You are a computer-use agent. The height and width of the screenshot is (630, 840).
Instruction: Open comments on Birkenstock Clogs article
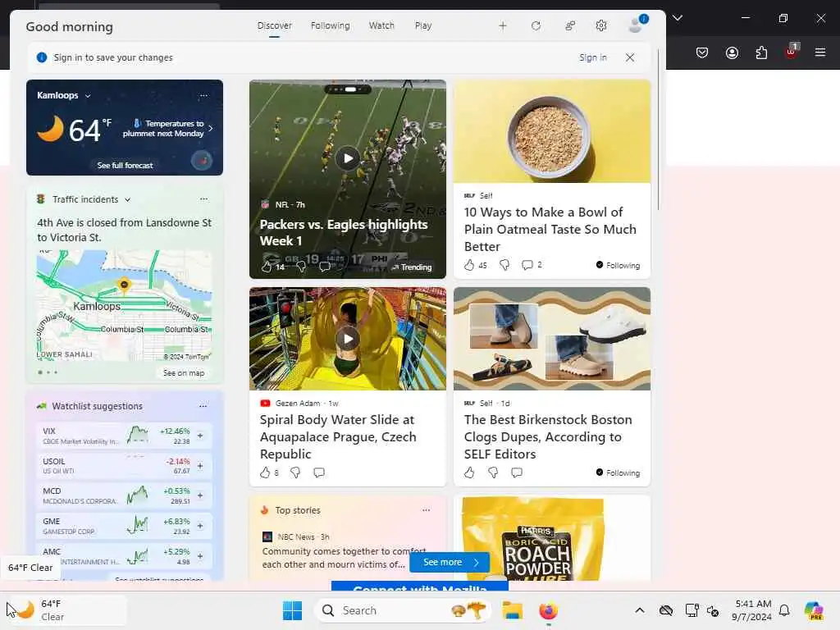(517, 472)
